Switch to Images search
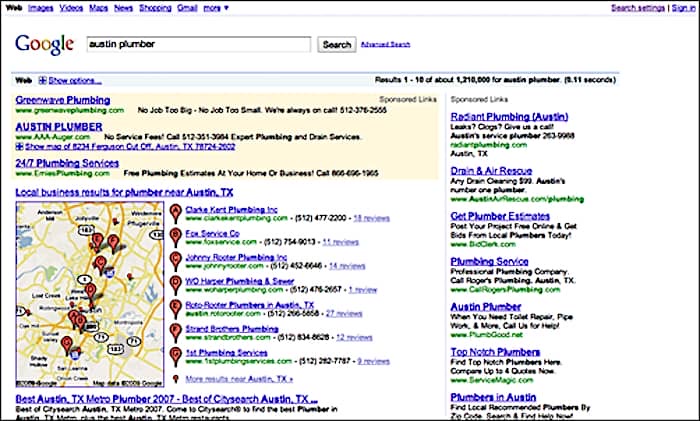The width and height of the screenshot is (700, 421). pos(41,8)
